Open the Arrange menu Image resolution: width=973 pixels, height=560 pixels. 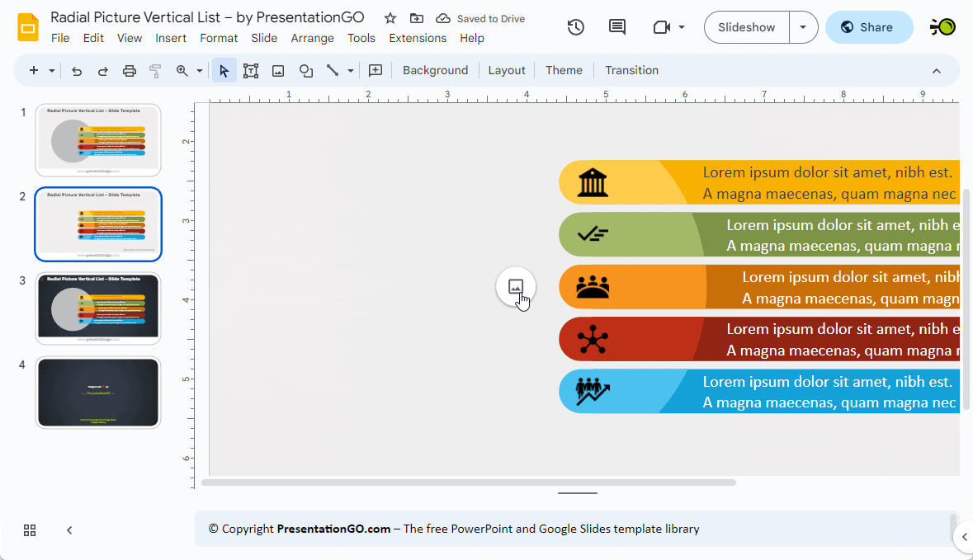click(x=312, y=39)
